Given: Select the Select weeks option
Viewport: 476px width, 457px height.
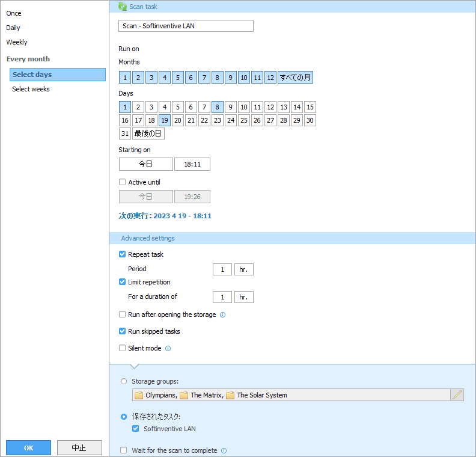Looking at the screenshot, I should point(31,89).
